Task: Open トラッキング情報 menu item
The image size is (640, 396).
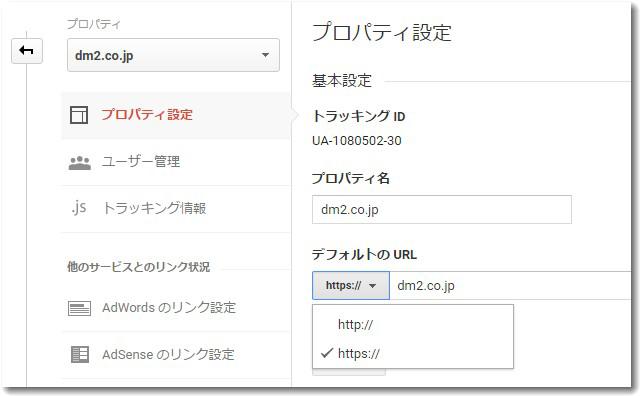Action: pyautogui.click(x=176, y=209)
